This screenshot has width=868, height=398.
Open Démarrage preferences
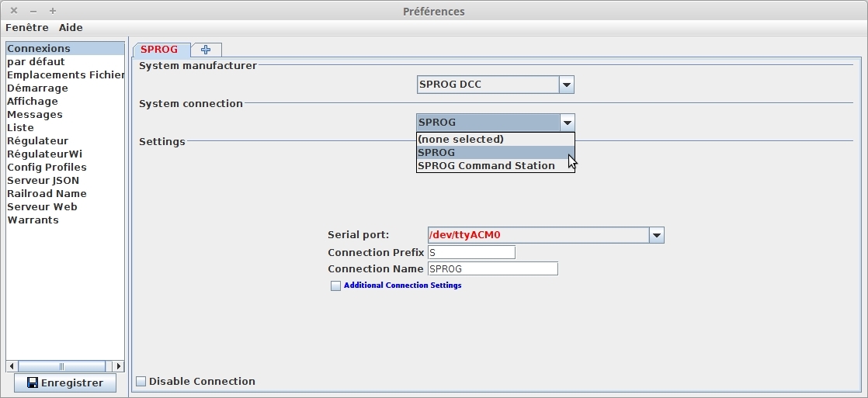click(64, 88)
